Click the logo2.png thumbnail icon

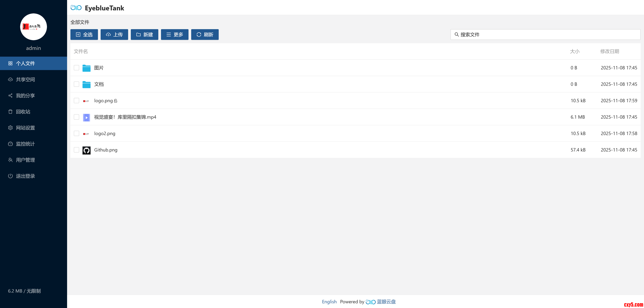[86, 134]
